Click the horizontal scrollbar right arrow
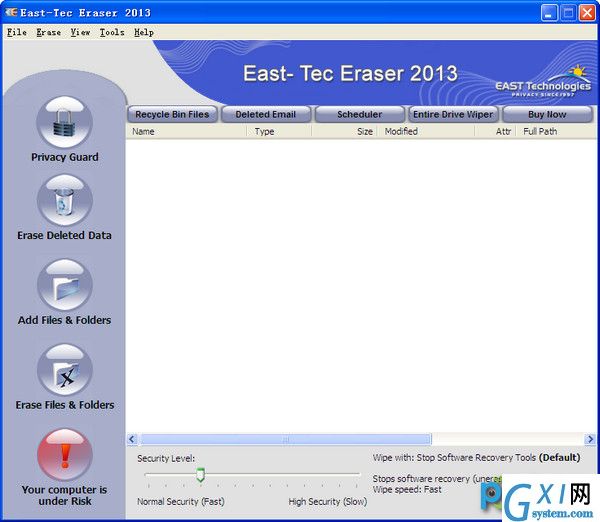Viewport: 600px width, 522px height. 590,439
